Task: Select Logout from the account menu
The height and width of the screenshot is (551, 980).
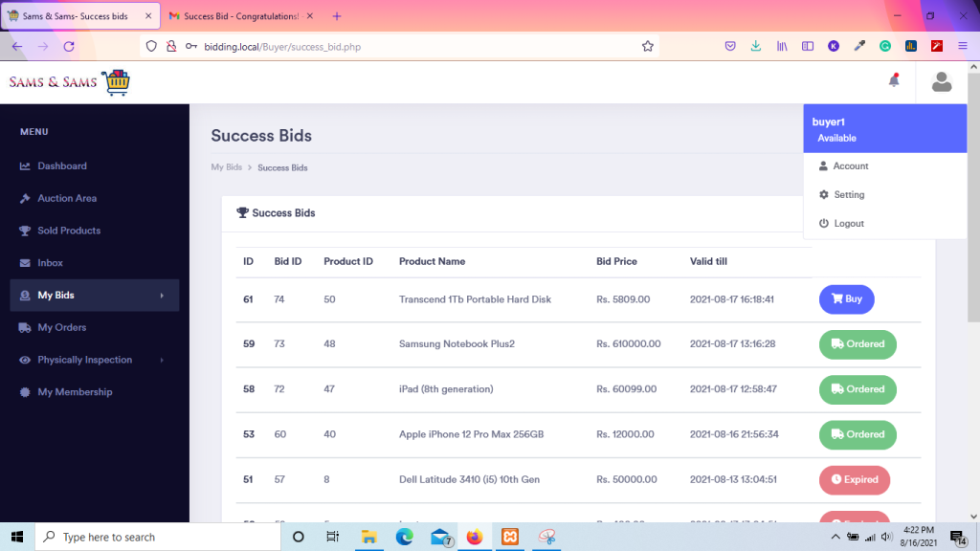Action: 850,223
